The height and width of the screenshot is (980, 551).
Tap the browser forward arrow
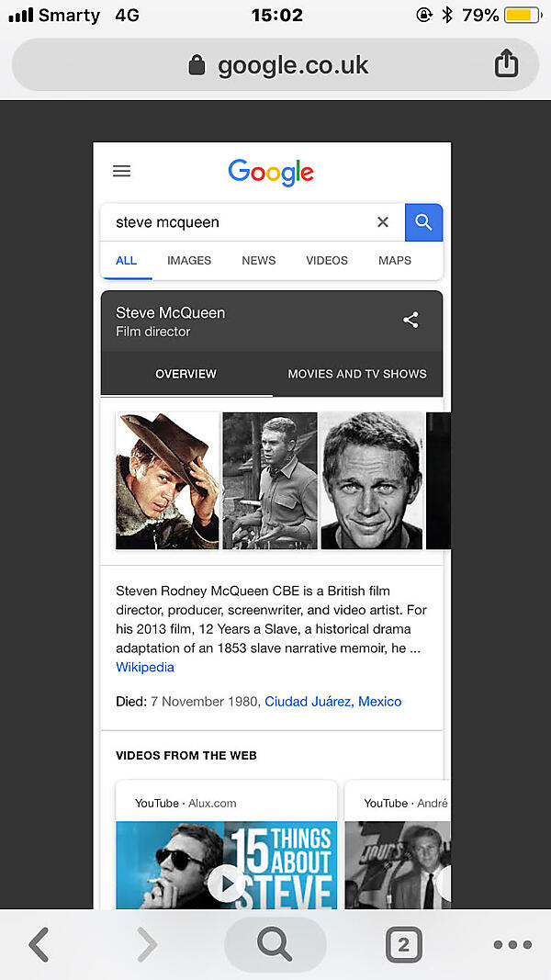(147, 944)
